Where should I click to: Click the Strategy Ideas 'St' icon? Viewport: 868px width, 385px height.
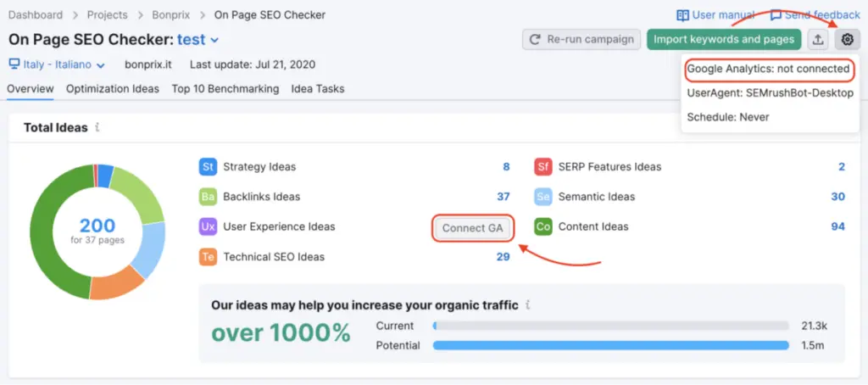(x=208, y=167)
